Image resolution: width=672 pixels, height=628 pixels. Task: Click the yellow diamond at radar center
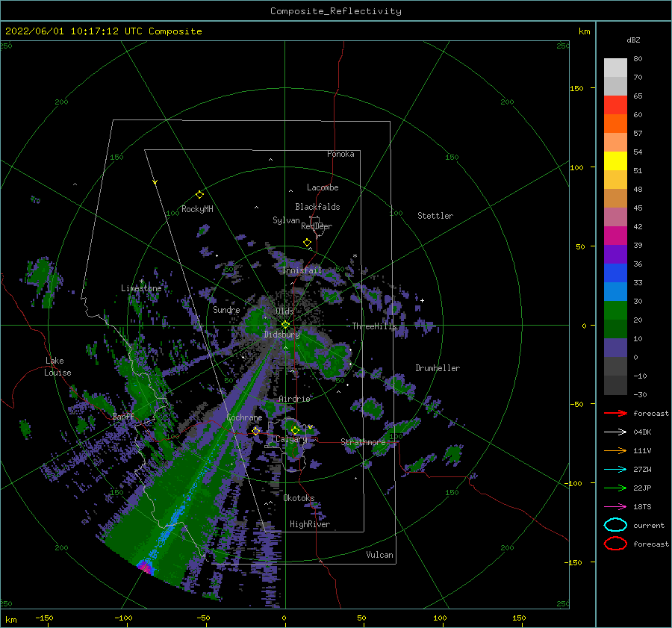pos(285,325)
